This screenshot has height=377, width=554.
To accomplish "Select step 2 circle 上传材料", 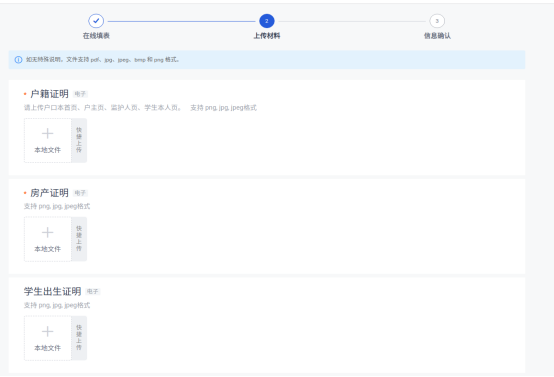I will [x=267, y=21].
